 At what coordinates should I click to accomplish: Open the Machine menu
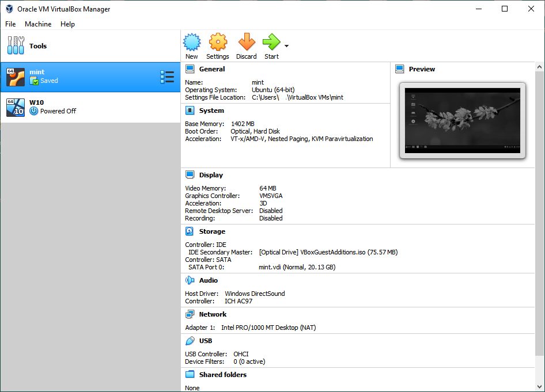tap(38, 24)
